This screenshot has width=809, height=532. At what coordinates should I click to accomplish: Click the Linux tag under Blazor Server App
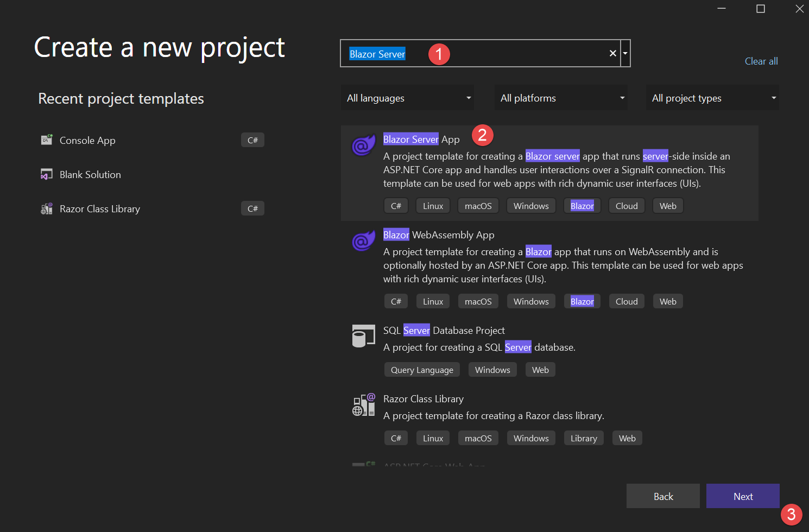433,206
